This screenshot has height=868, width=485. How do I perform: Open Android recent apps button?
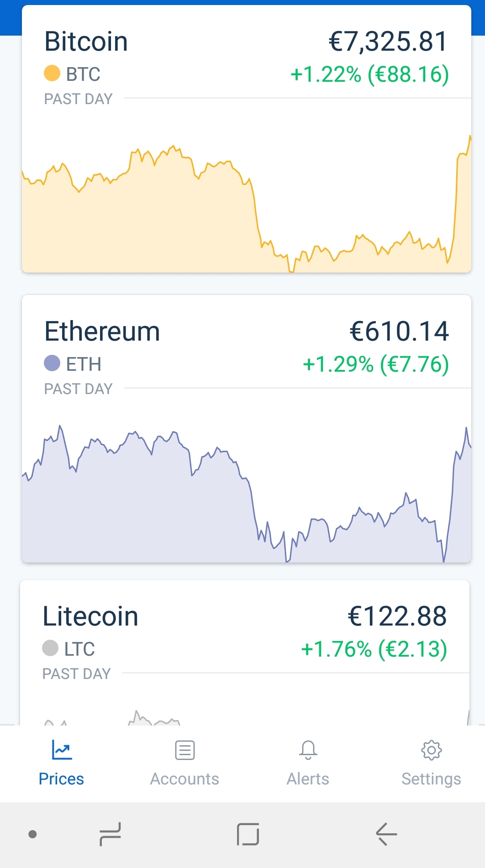tap(111, 834)
